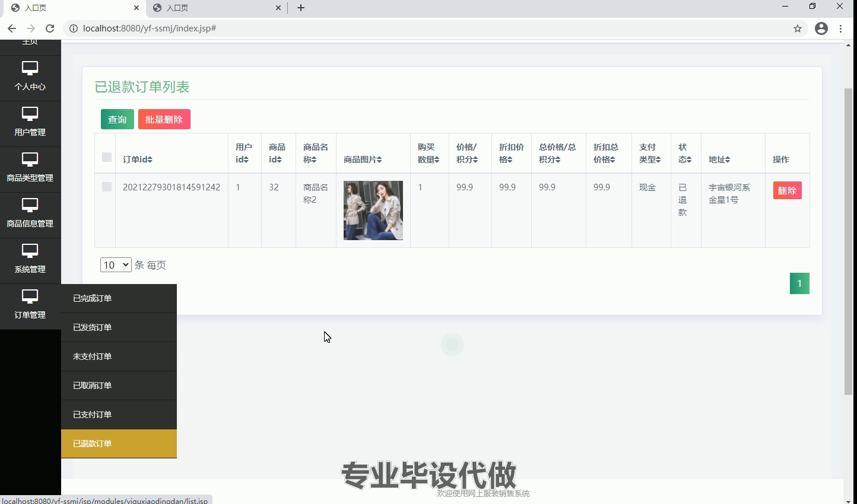857x504 pixels.
Task: Focus the browser address bar URL
Action: click(x=150, y=28)
